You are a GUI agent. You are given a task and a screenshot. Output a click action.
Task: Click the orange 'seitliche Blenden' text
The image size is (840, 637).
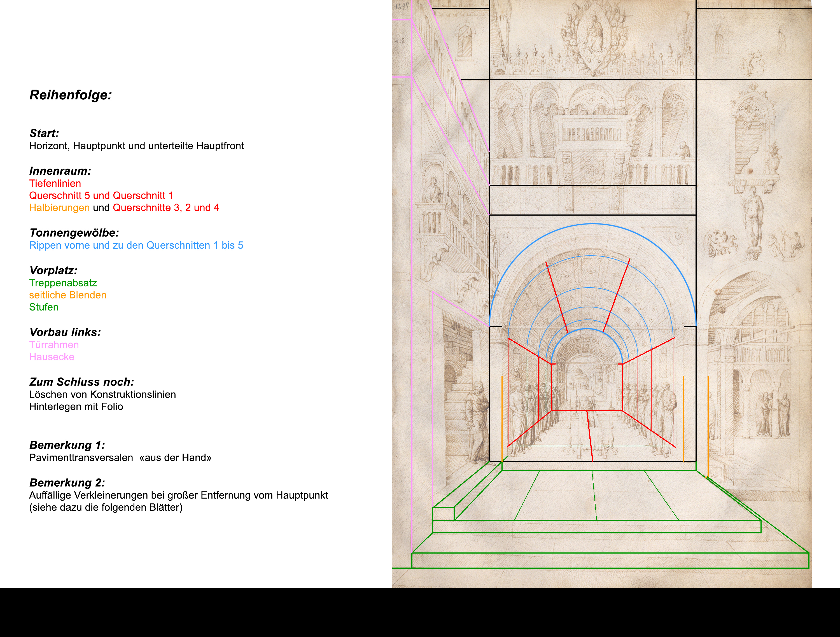[67, 295]
